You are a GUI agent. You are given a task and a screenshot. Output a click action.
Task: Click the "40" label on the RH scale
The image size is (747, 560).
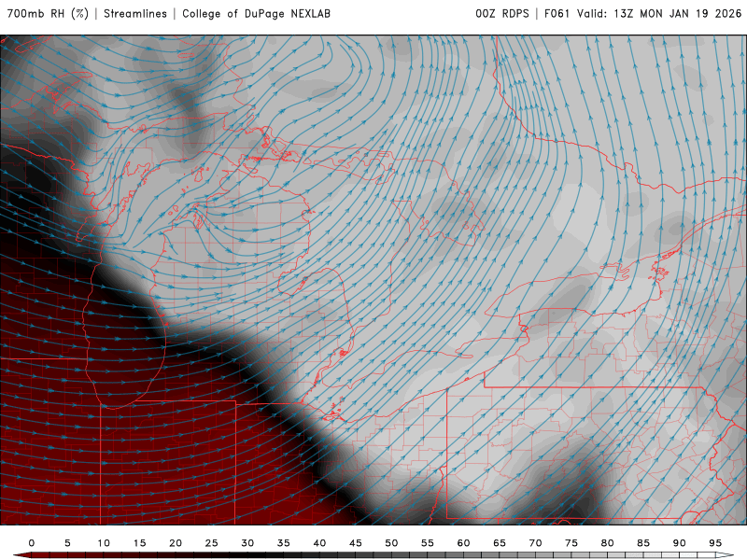tap(319, 543)
